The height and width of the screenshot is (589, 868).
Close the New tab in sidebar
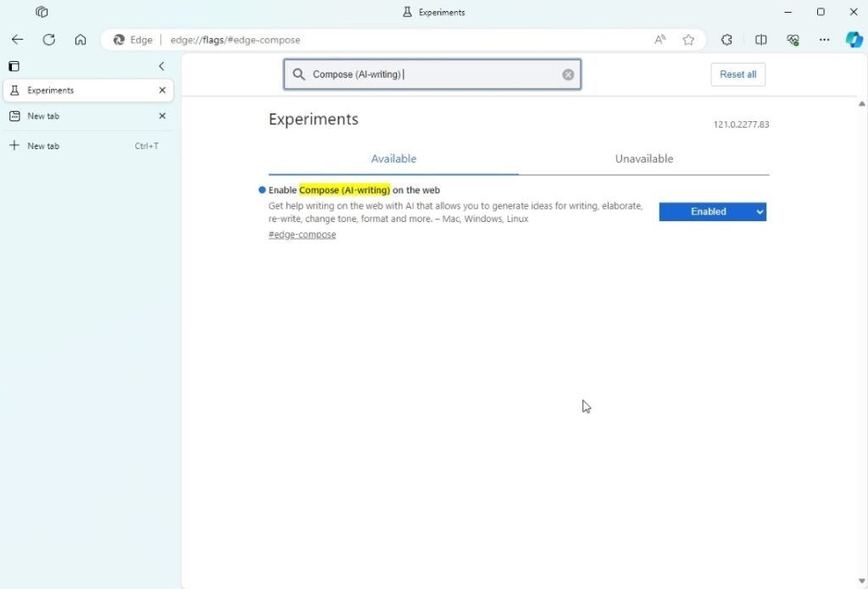click(162, 116)
